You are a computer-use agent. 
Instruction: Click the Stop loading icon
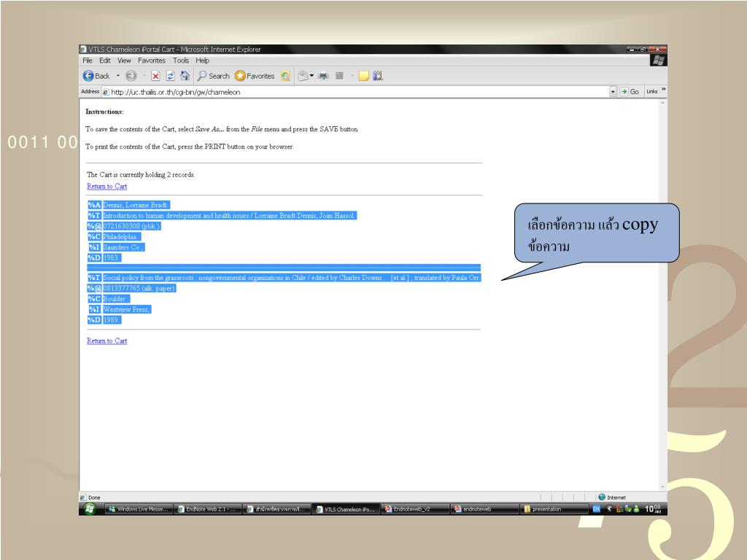pos(155,76)
